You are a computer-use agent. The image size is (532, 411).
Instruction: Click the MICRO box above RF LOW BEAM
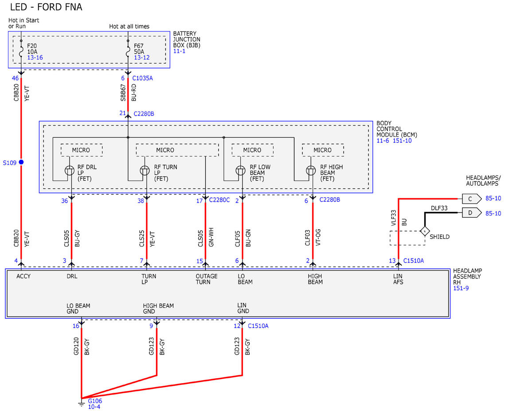point(252,150)
